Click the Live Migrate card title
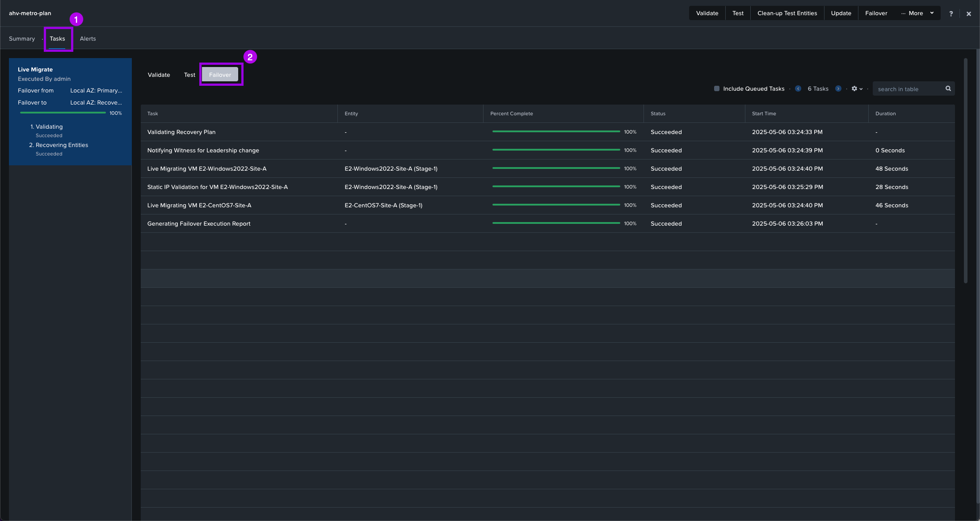This screenshot has width=980, height=521. [x=35, y=69]
